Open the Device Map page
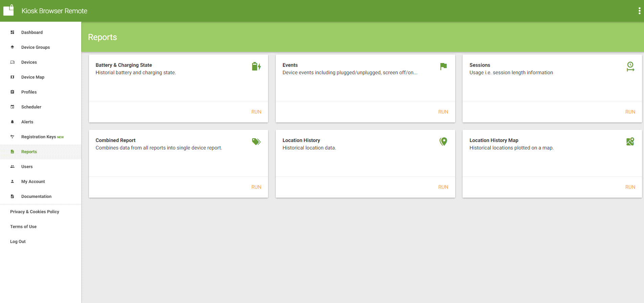This screenshot has height=303, width=644. point(41,77)
